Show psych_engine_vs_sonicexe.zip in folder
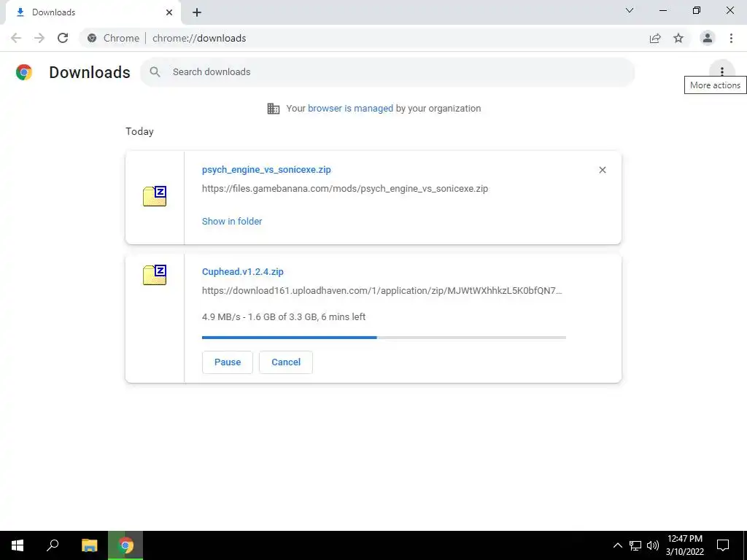 (232, 222)
